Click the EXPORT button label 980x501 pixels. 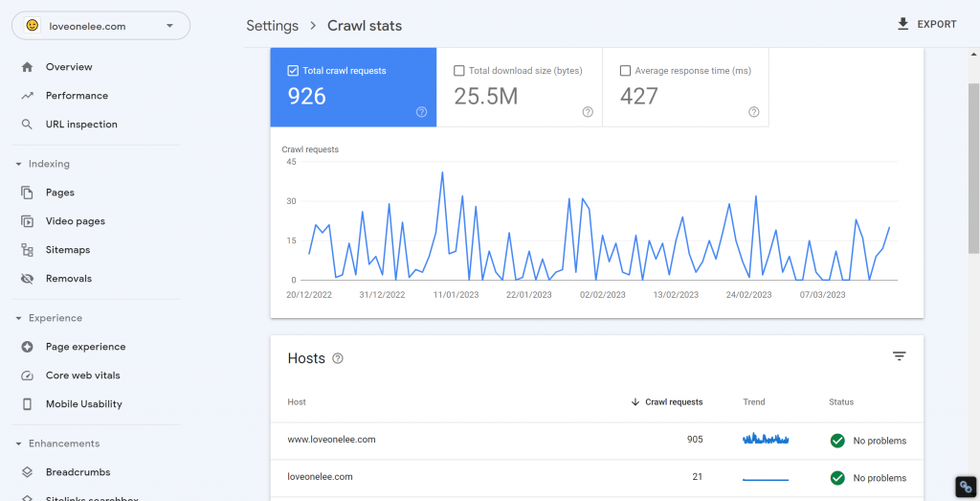[x=937, y=24]
